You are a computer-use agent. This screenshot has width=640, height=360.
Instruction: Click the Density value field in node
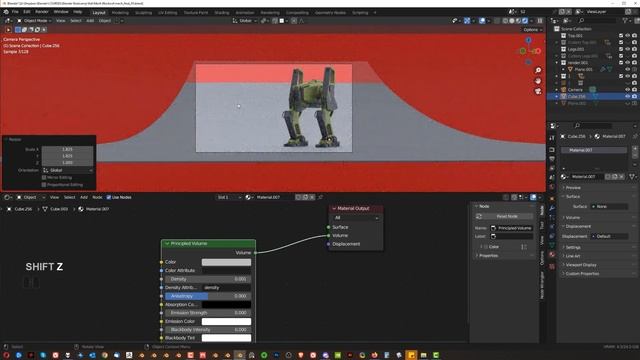click(208, 279)
